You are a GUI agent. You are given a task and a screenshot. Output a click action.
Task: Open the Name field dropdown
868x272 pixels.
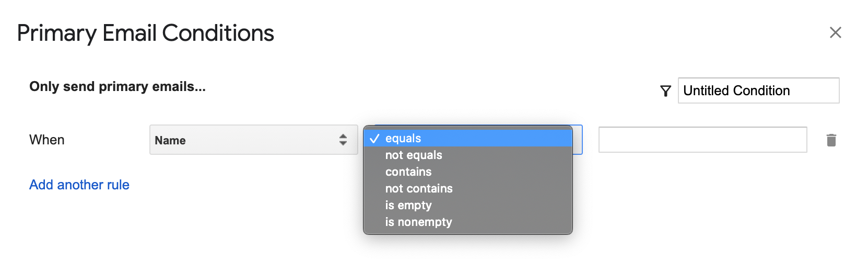pyautogui.click(x=253, y=140)
